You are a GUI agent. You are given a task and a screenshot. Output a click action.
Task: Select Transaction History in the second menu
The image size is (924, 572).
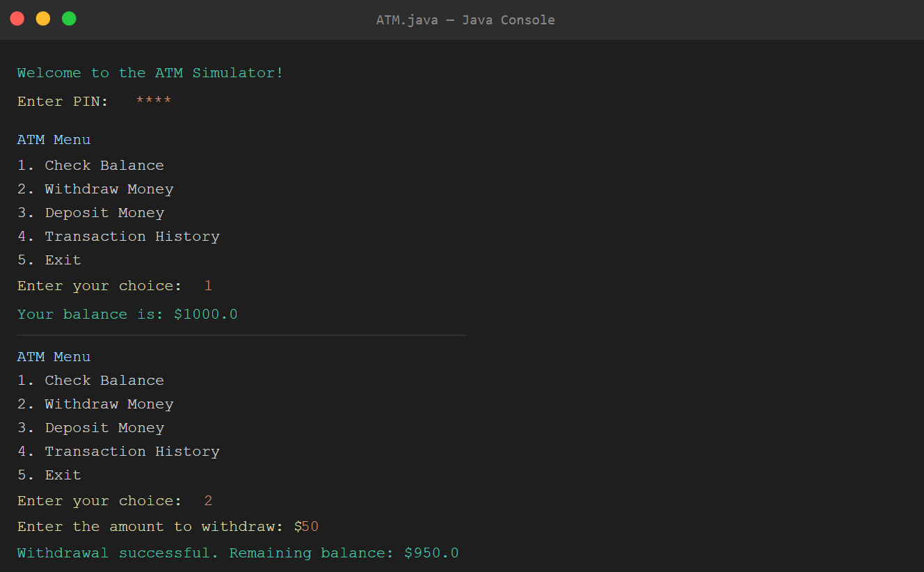118,452
